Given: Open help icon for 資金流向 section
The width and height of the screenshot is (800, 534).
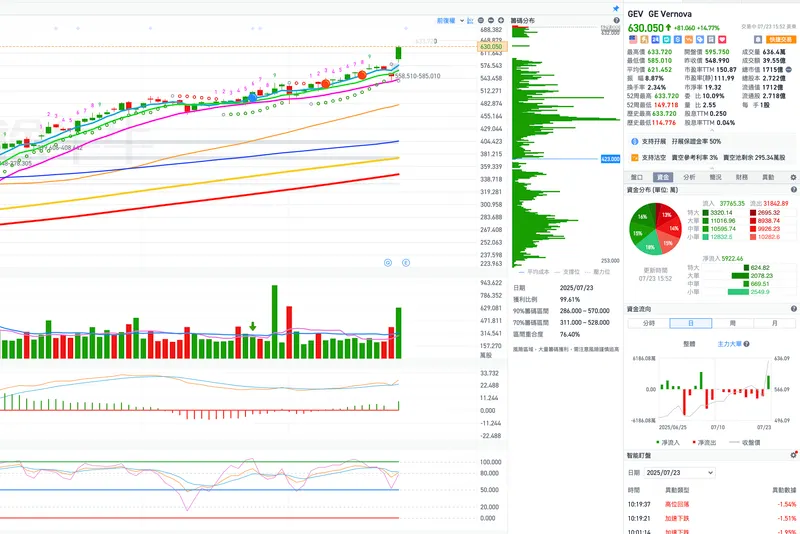Looking at the screenshot, I should click(794, 309).
